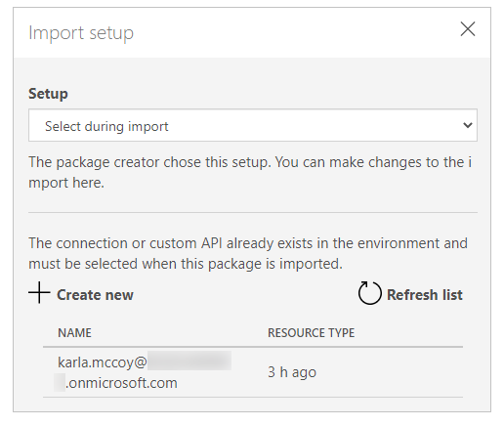504x426 pixels.
Task: Click the package creator description text
Action: [250, 172]
